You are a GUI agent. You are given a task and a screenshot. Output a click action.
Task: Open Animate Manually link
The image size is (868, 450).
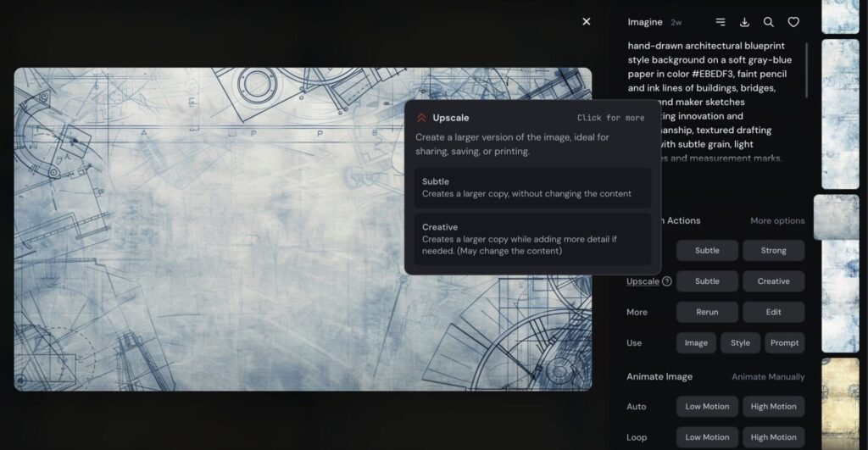pyautogui.click(x=768, y=376)
